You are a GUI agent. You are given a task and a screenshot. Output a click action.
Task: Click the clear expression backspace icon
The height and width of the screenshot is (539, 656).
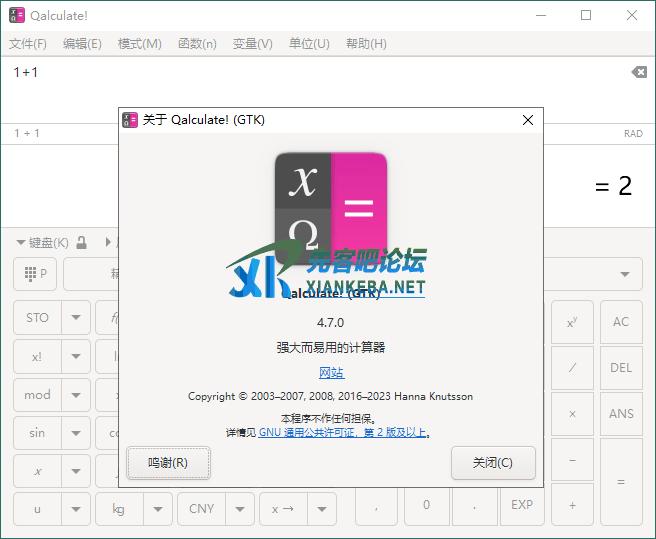coord(638,72)
